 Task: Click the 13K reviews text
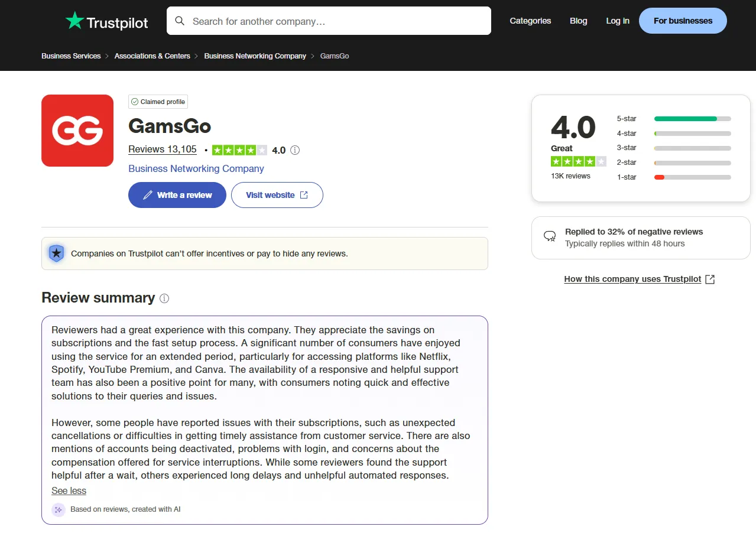[x=570, y=176]
